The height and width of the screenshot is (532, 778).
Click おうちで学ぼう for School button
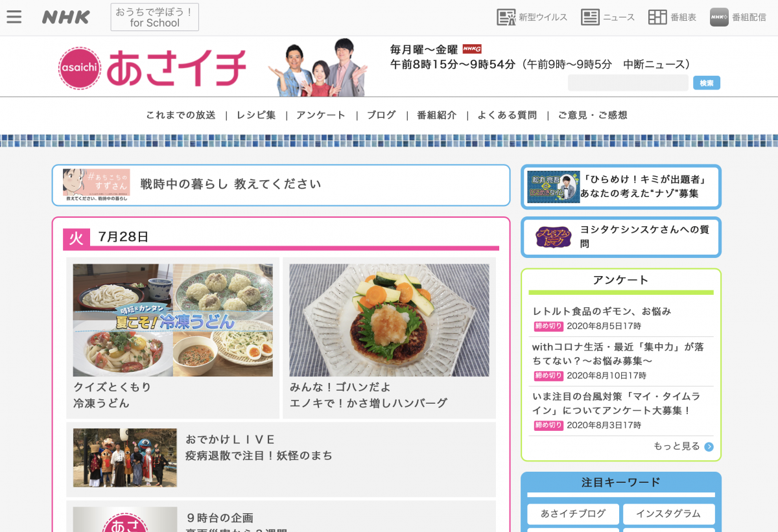(x=155, y=17)
